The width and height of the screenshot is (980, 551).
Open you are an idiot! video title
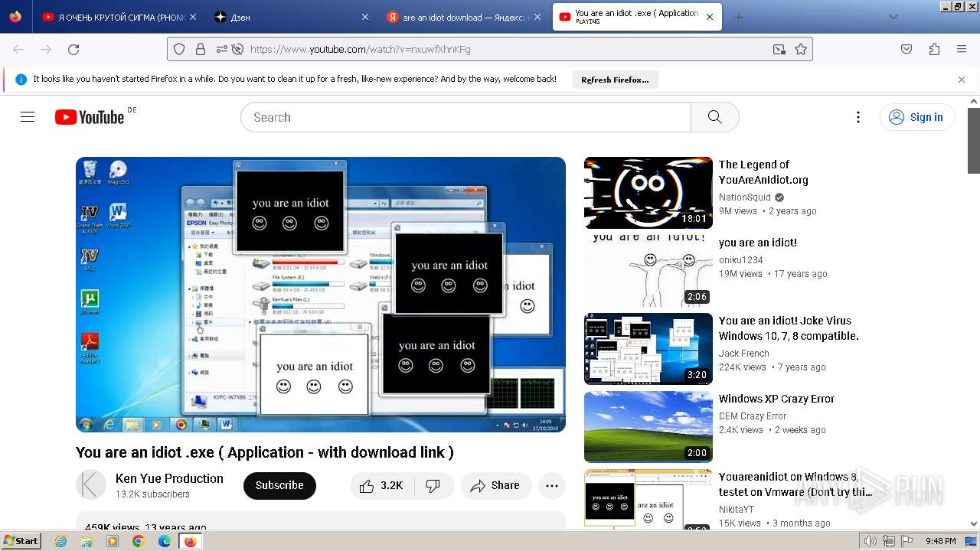(x=758, y=243)
